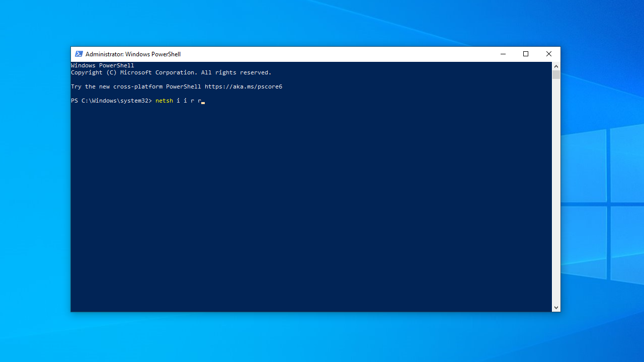Minimize the PowerShell window
This screenshot has width=644, height=362.
[503, 54]
